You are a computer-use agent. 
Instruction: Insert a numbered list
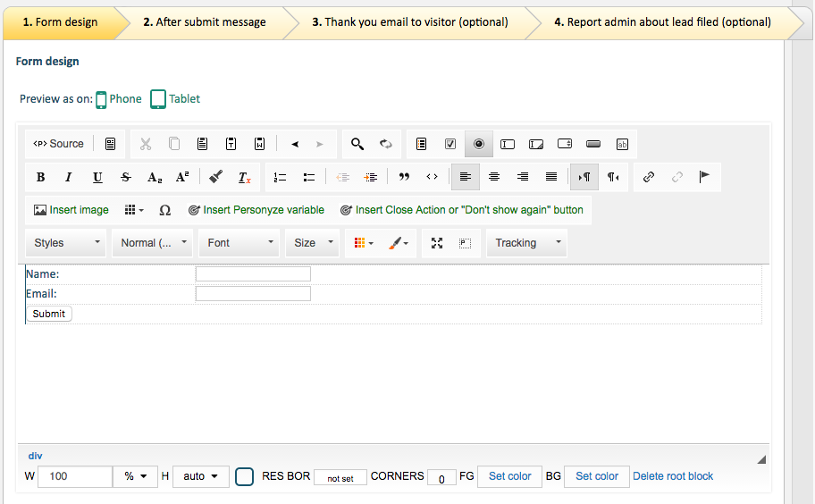pos(280,177)
